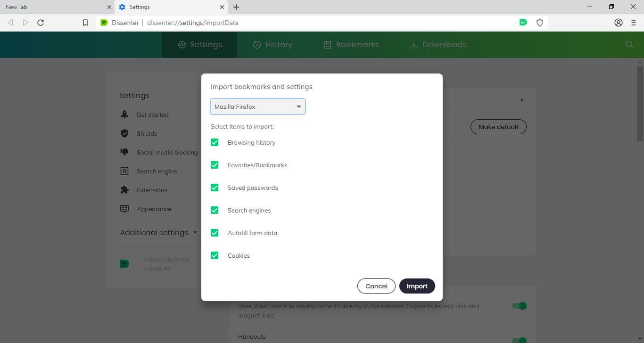Toggle the WebTorrent switch
This screenshot has height=343, width=644.
click(519, 306)
